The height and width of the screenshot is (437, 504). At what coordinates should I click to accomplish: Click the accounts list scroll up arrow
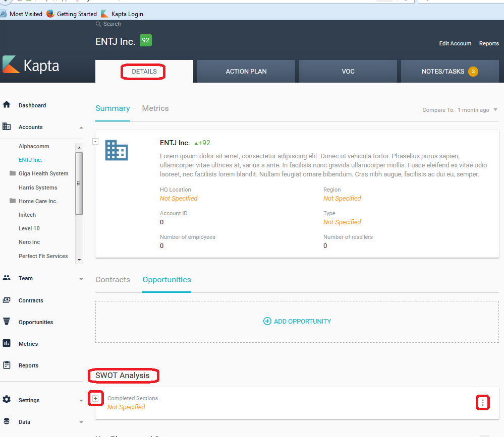[x=79, y=147]
